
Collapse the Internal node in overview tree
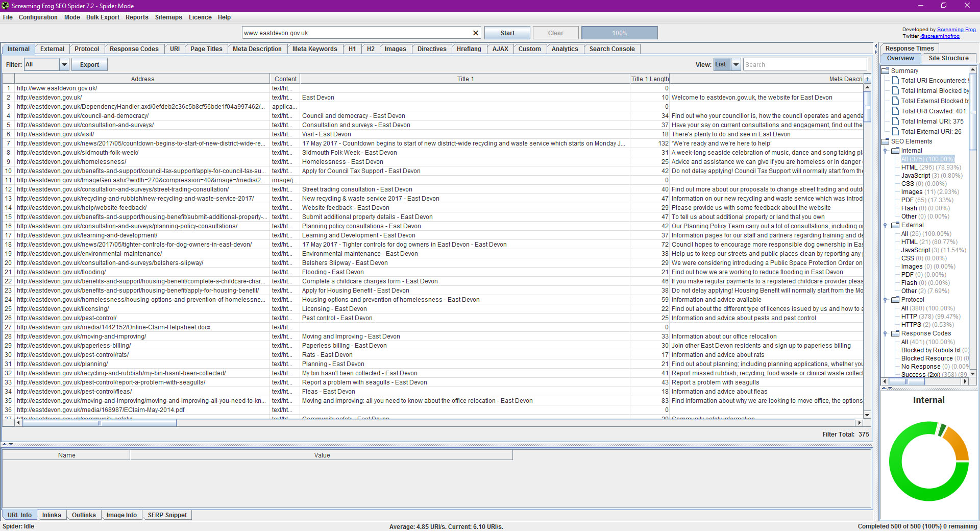(886, 151)
